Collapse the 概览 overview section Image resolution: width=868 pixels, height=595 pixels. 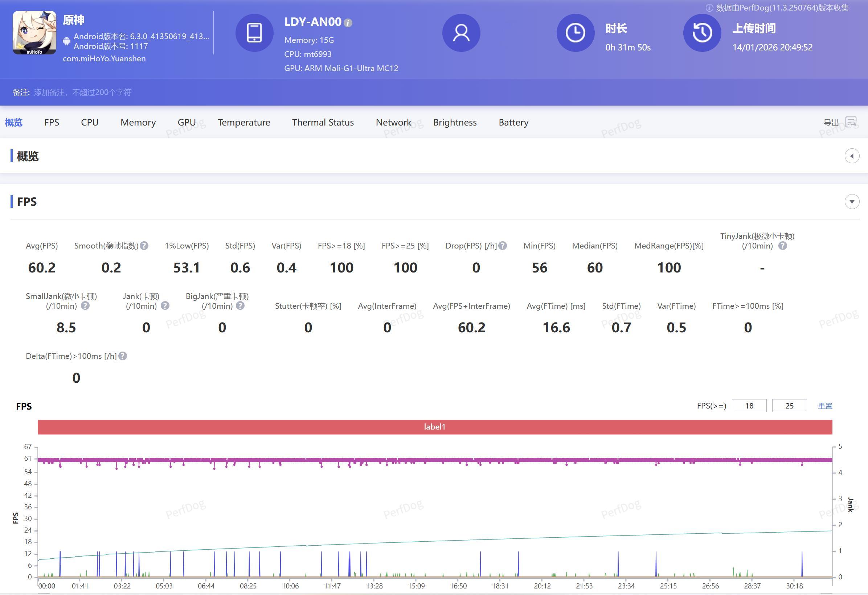point(852,156)
